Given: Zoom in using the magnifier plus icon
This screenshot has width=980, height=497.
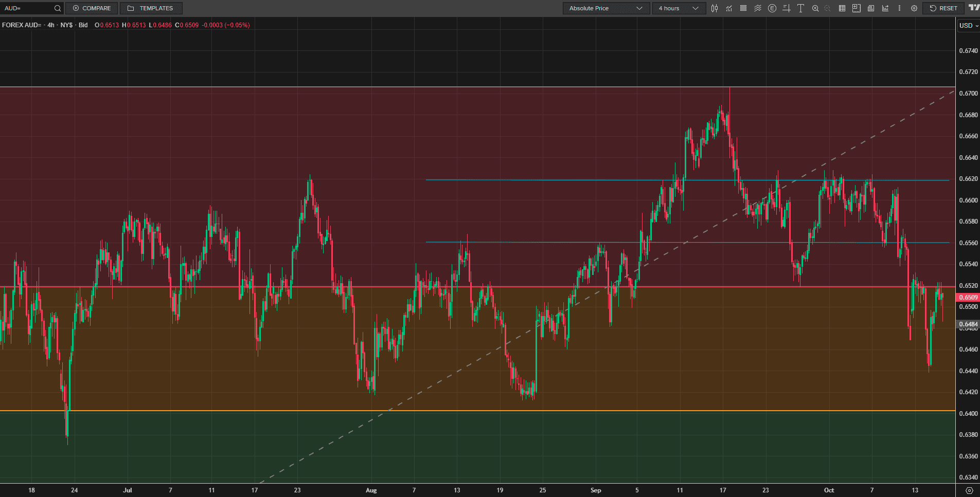Looking at the screenshot, I should pyautogui.click(x=815, y=8).
